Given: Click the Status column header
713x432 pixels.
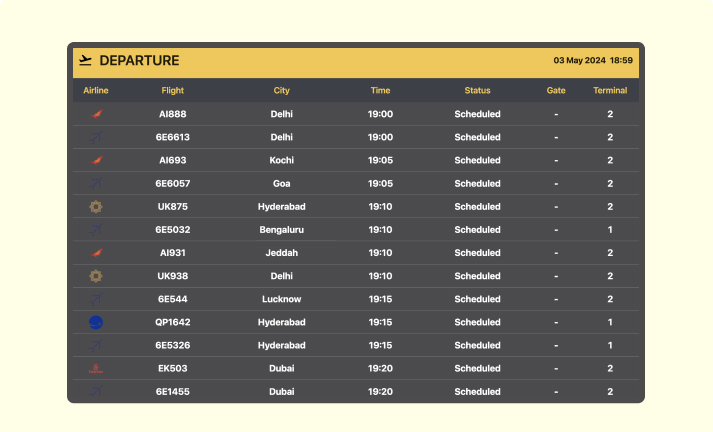Looking at the screenshot, I should click(477, 90).
